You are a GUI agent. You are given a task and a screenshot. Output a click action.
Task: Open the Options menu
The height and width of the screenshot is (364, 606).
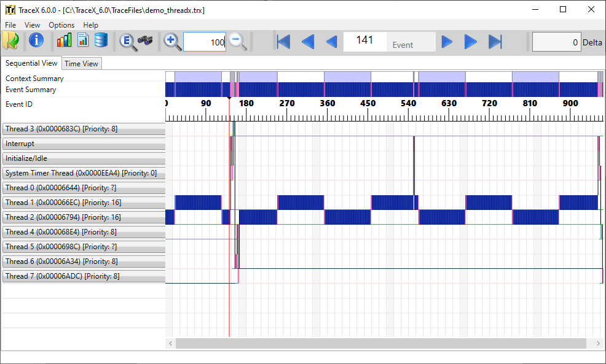[x=61, y=25]
